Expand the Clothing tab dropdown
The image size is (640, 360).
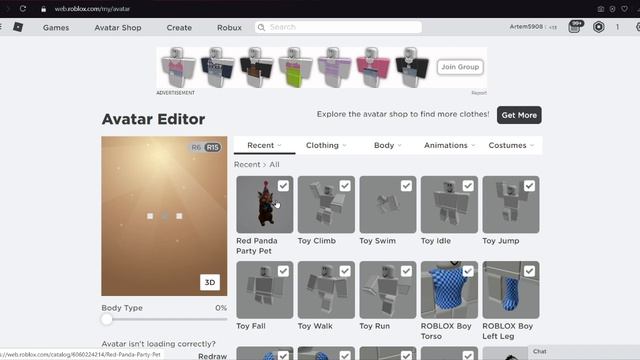(x=326, y=145)
